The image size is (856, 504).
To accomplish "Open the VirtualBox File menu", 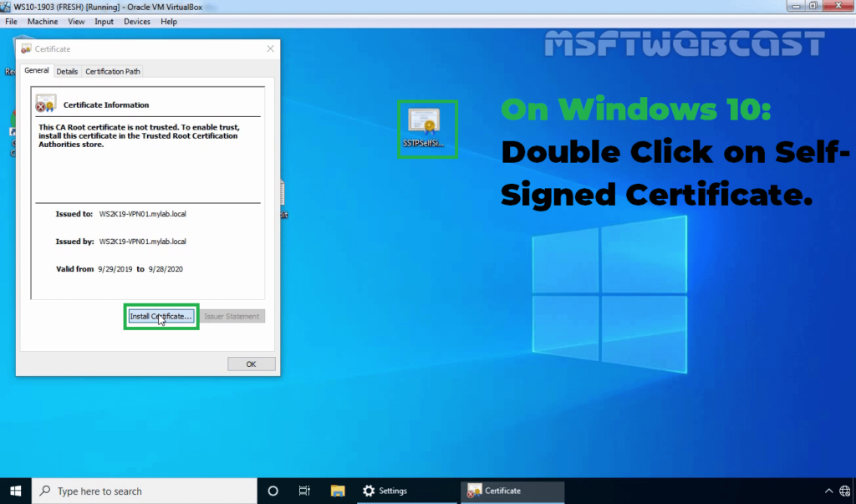I will point(11,21).
